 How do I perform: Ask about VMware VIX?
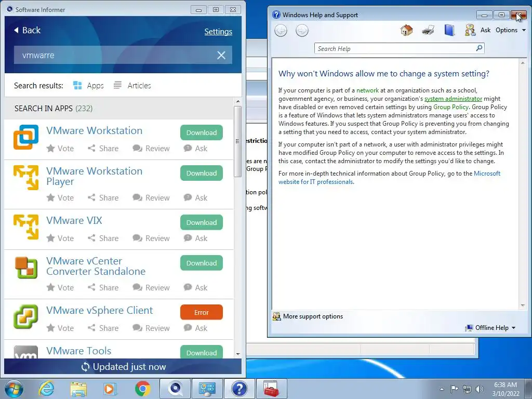coord(195,238)
